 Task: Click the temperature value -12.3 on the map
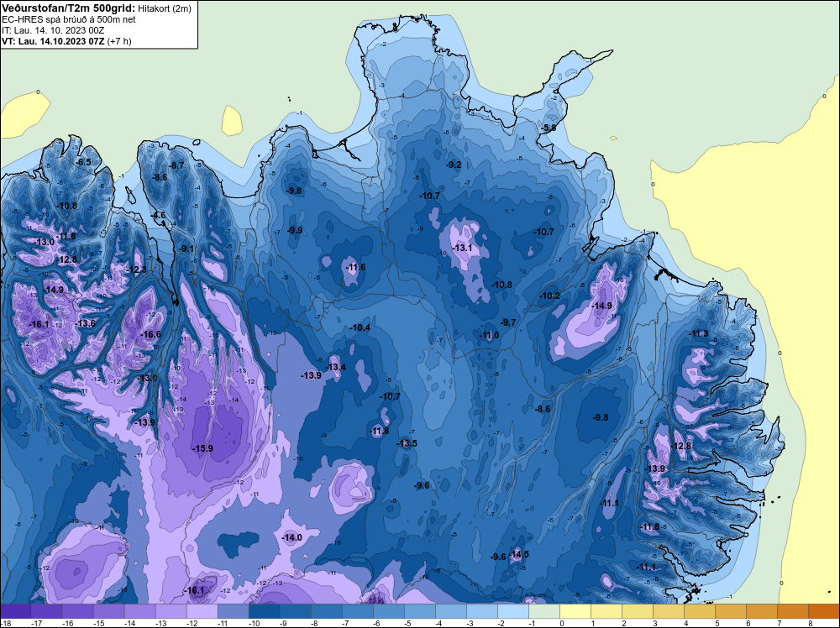[137, 270]
